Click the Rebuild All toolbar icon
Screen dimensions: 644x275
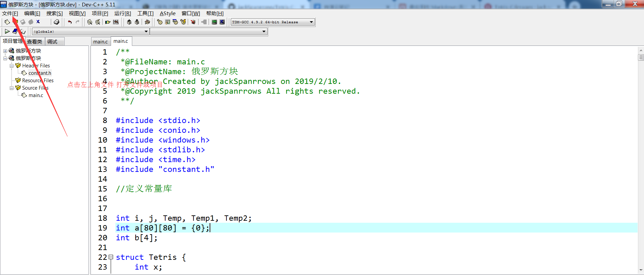[x=183, y=22]
